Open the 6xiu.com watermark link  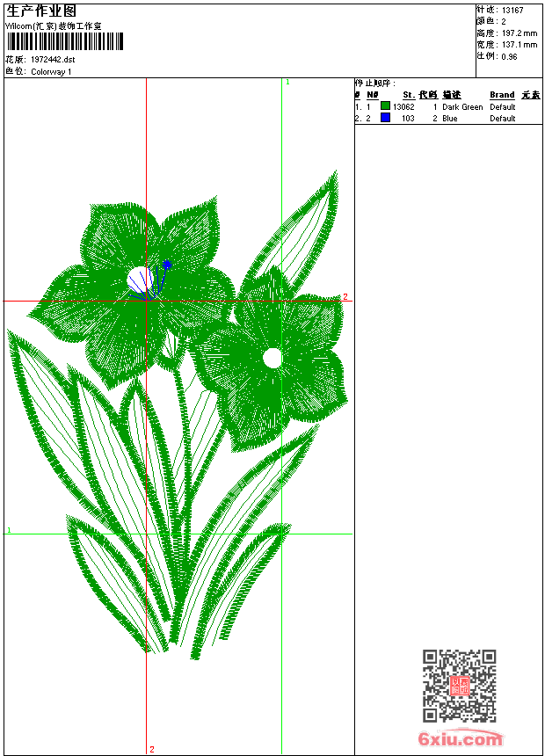[x=460, y=740]
